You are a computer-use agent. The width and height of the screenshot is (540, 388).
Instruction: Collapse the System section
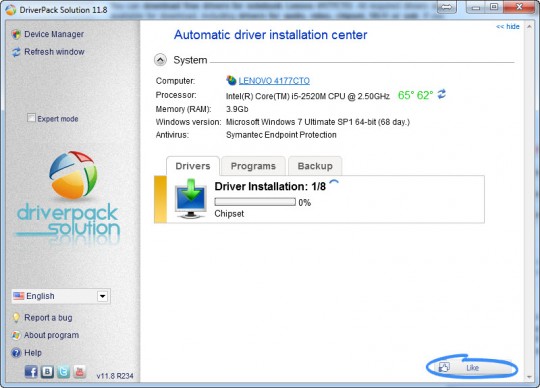point(160,60)
